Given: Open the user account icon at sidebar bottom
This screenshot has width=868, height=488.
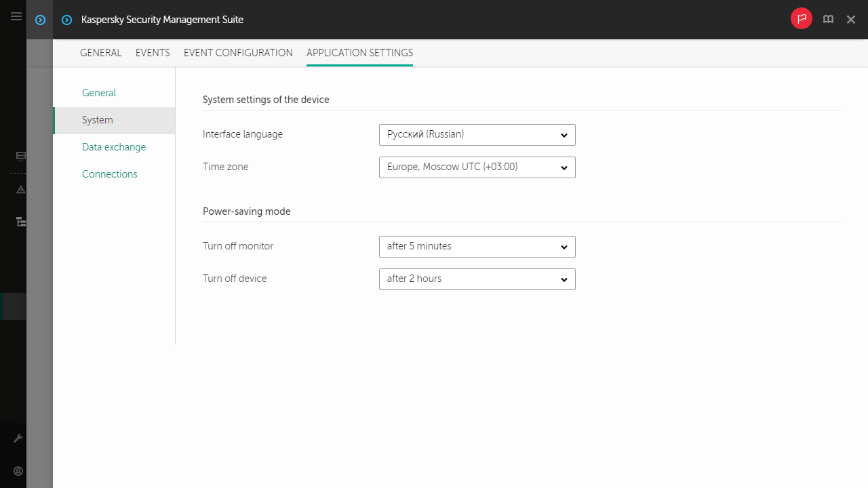Looking at the screenshot, I should pos(18,471).
